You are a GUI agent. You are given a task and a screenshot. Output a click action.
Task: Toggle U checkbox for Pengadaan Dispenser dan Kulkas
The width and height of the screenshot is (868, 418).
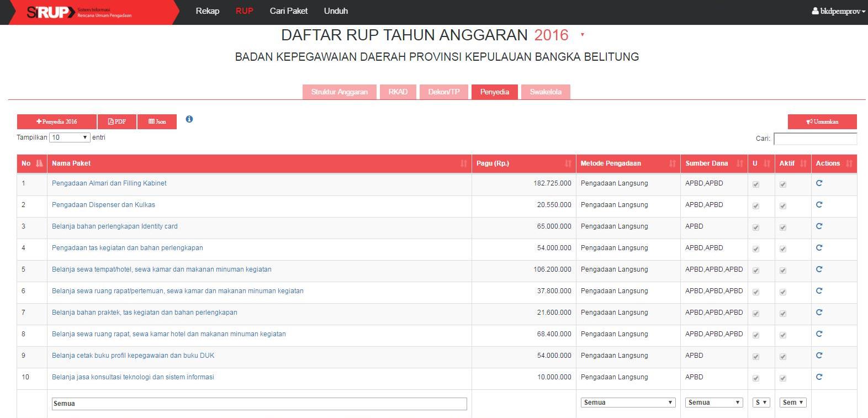pyautogui.click(x=756, y=206)
